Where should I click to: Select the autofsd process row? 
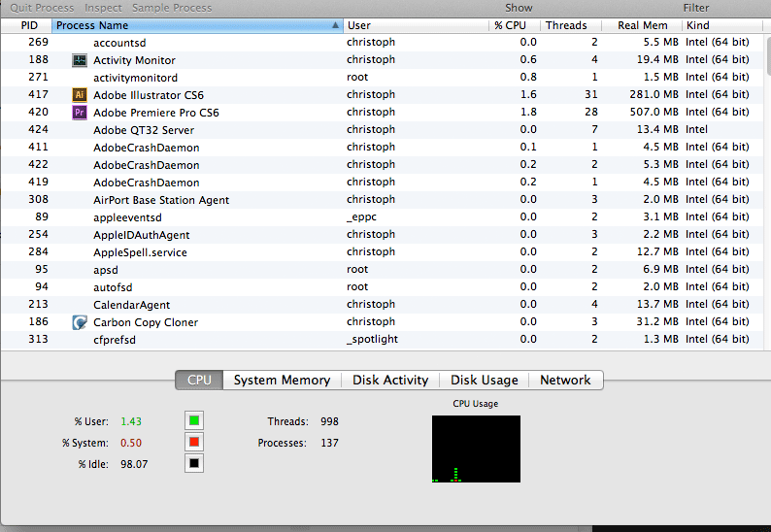pos(382,287)
